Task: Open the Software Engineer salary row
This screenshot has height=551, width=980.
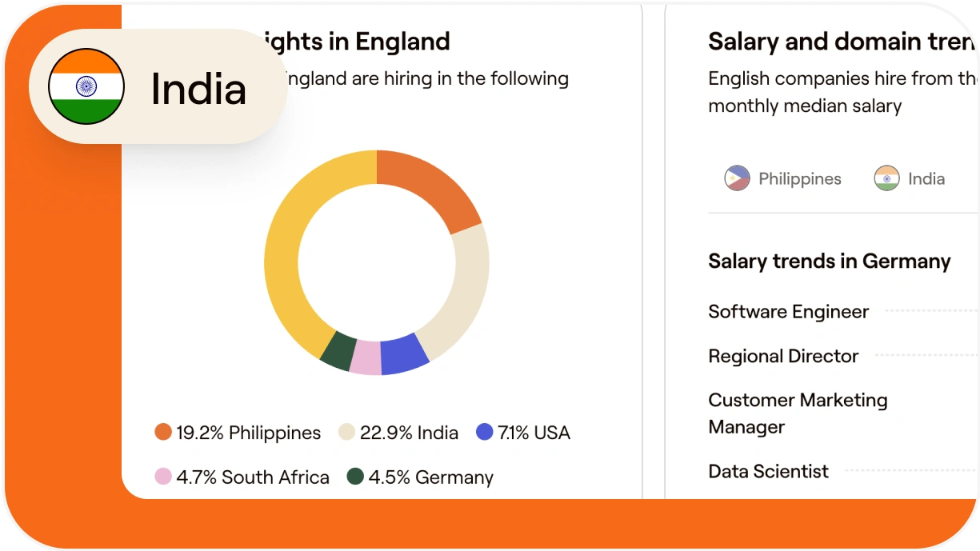Action: [788, 312]
